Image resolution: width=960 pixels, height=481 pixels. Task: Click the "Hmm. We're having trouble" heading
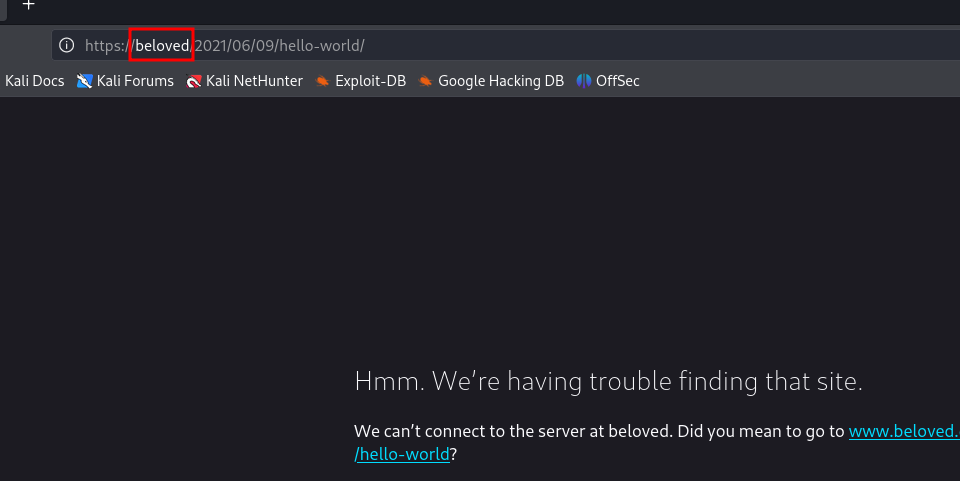608,381
